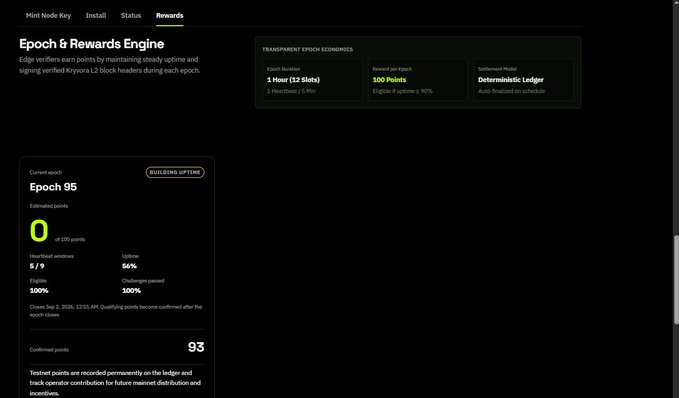
Task: Click the Epoch & Rewards Engine heading
Action: coord(92,44)
